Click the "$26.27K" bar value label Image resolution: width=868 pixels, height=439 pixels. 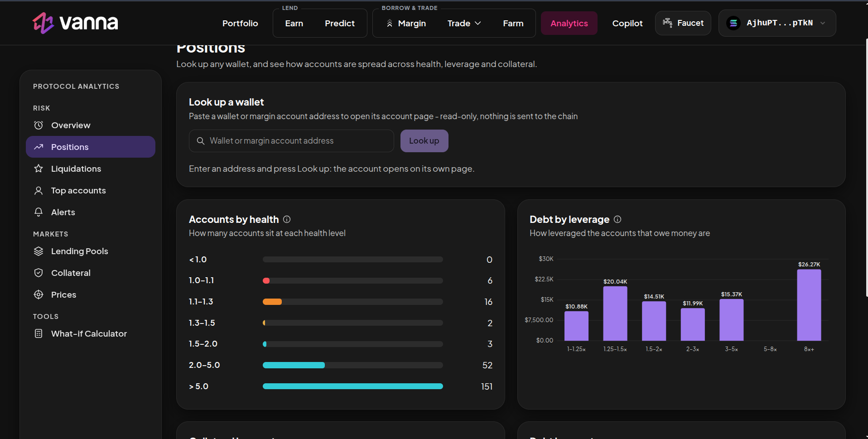pyautogui.click(x=809, y=264)
